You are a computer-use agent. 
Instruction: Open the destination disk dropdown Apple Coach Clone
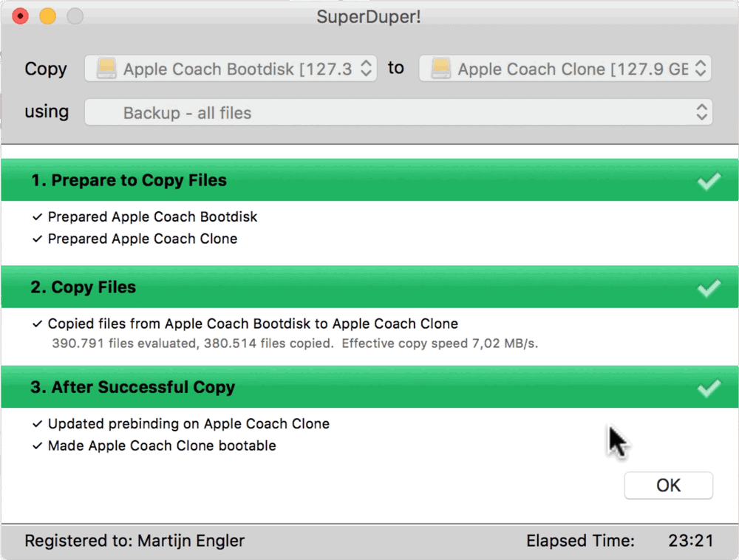pos(565,69)
